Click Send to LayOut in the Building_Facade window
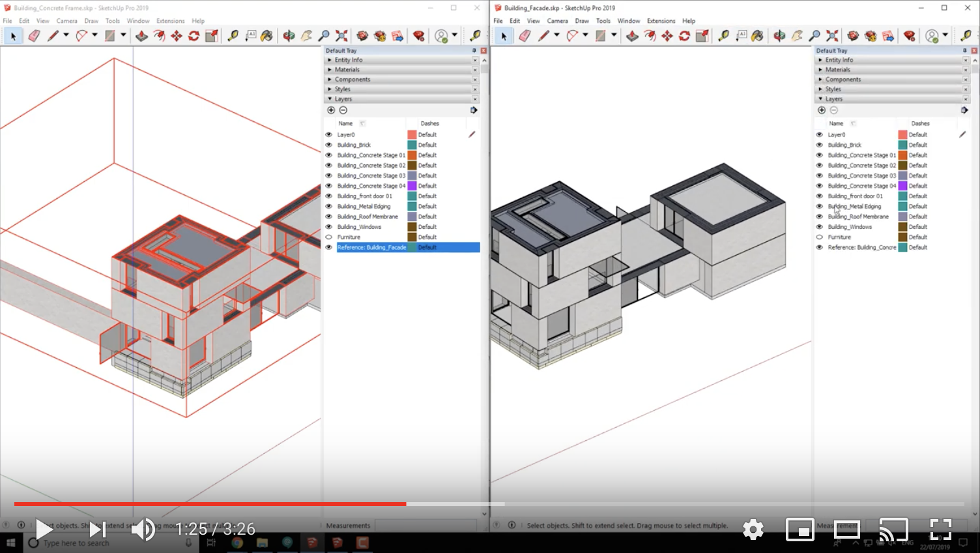The height and width of the screenshot is (553, 980). pyautogui.click(x=888, y=36)
